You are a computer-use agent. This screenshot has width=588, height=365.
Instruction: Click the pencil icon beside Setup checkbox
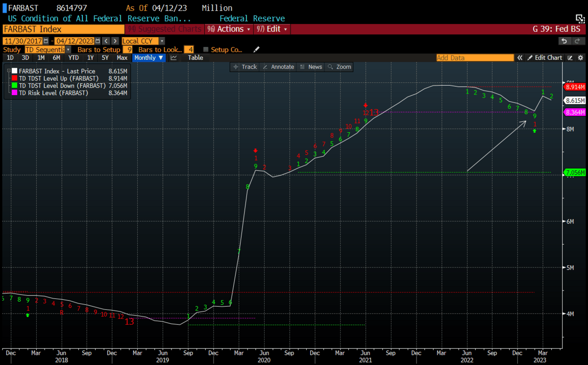click(x=256, y=49)
